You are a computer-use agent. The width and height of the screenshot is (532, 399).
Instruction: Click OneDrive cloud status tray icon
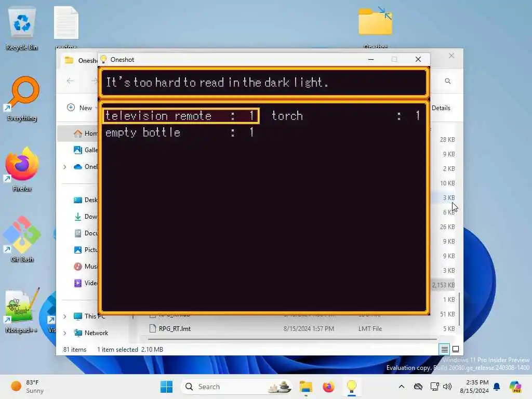[x=418, y=387]
